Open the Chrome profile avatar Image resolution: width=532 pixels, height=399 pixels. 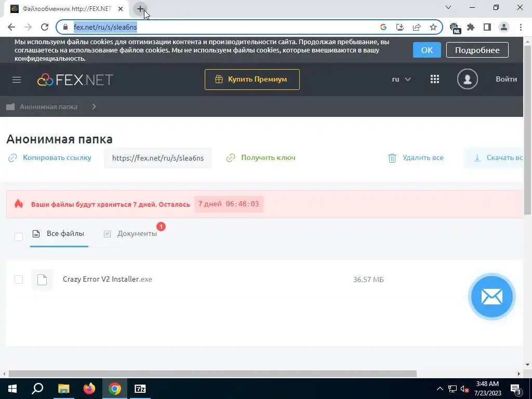504,27
